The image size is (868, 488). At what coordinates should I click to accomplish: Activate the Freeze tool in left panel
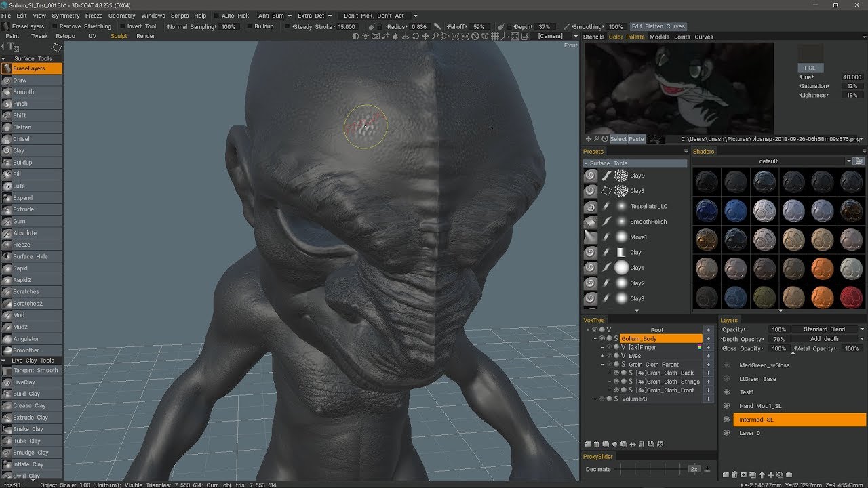[x=31, y=245]
